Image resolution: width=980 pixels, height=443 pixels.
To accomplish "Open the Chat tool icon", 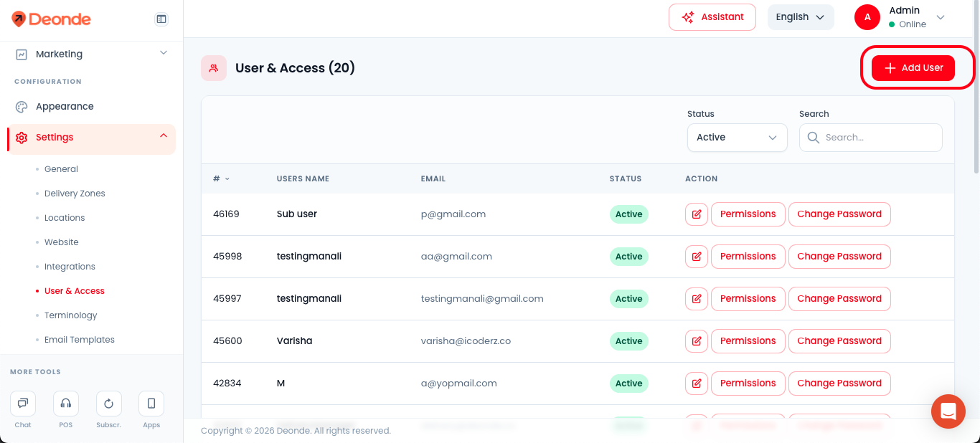I will (x=23, y=404).
